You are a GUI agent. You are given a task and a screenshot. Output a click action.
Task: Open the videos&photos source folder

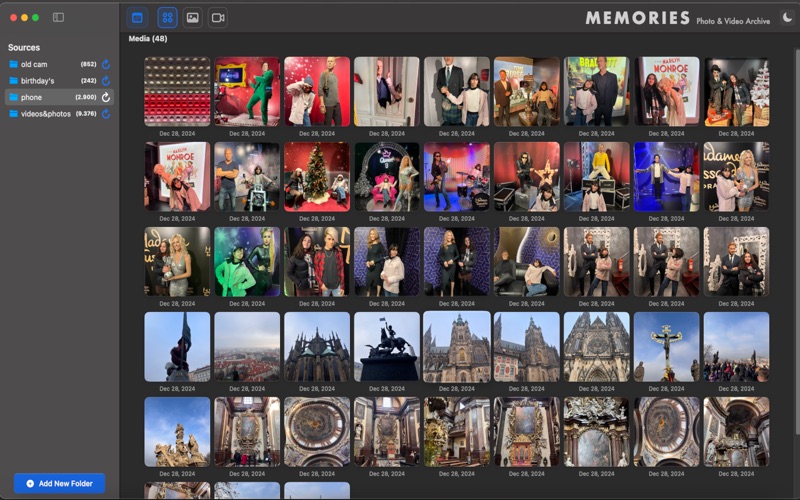[x=59, y=114]
